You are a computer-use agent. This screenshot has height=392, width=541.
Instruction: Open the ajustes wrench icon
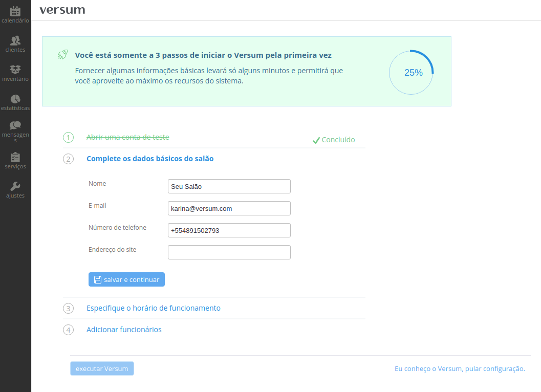coord(15,186)
